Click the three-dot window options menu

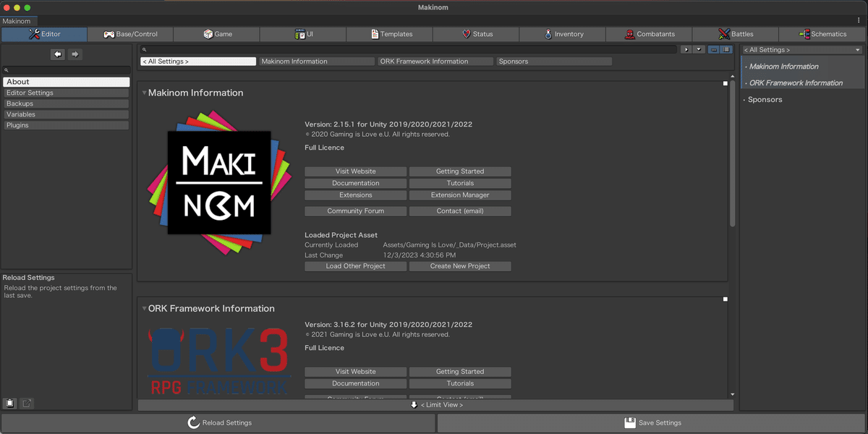tap(859, 21)
